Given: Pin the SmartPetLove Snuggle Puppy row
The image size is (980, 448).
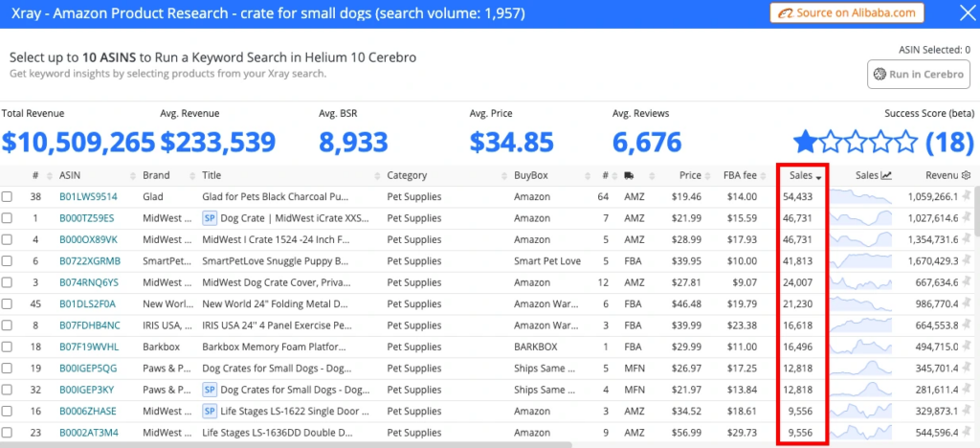Looking at the screenshot, I should (967, 260).
